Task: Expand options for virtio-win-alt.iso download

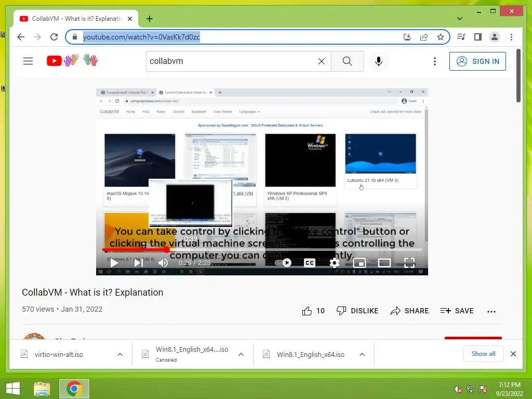Action: tap(120, 354)
